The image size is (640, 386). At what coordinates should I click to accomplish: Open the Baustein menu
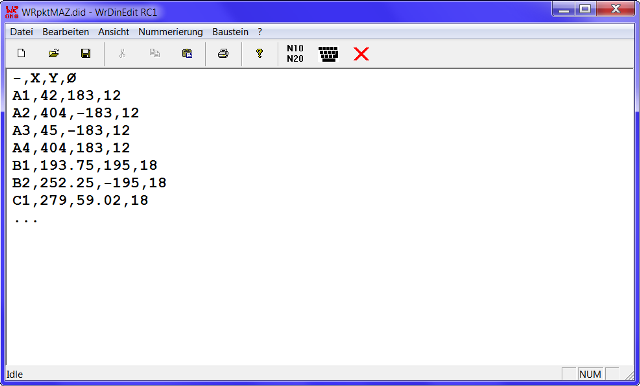point(230,32)
